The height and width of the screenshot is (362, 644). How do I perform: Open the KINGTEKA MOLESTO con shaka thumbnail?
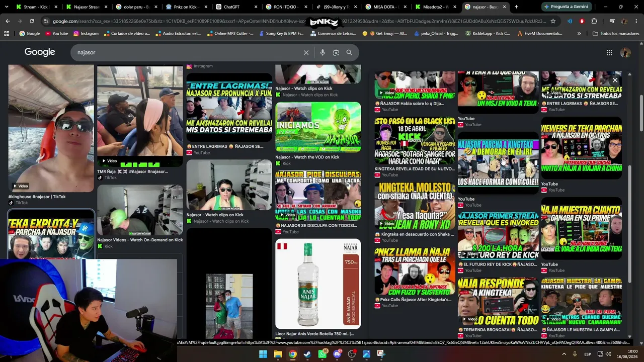415,206
